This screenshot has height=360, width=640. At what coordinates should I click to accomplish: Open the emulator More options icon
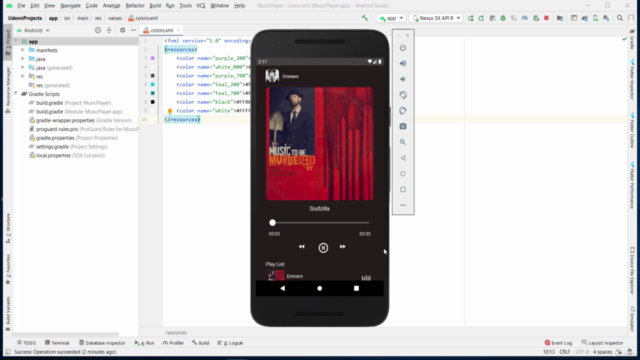pyautogui.click(x=403, y=205)
